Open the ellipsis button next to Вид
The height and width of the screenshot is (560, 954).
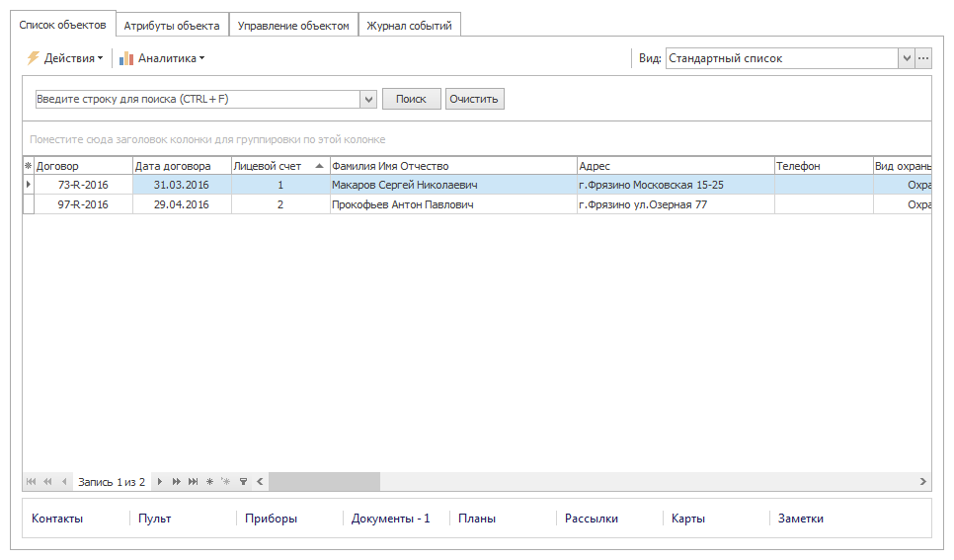point(923,58)
